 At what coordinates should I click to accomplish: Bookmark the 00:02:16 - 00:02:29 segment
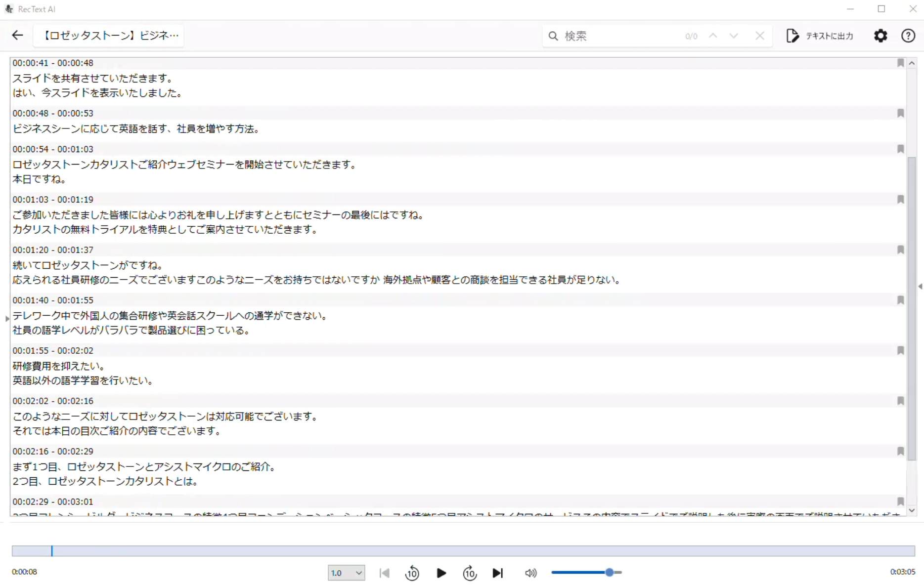pyautogui.click(x=900, y=451)
